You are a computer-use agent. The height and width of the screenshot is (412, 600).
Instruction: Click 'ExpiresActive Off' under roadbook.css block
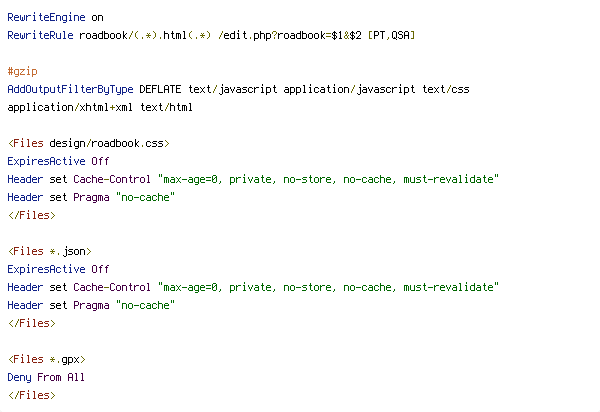click(x=58, y=161)
